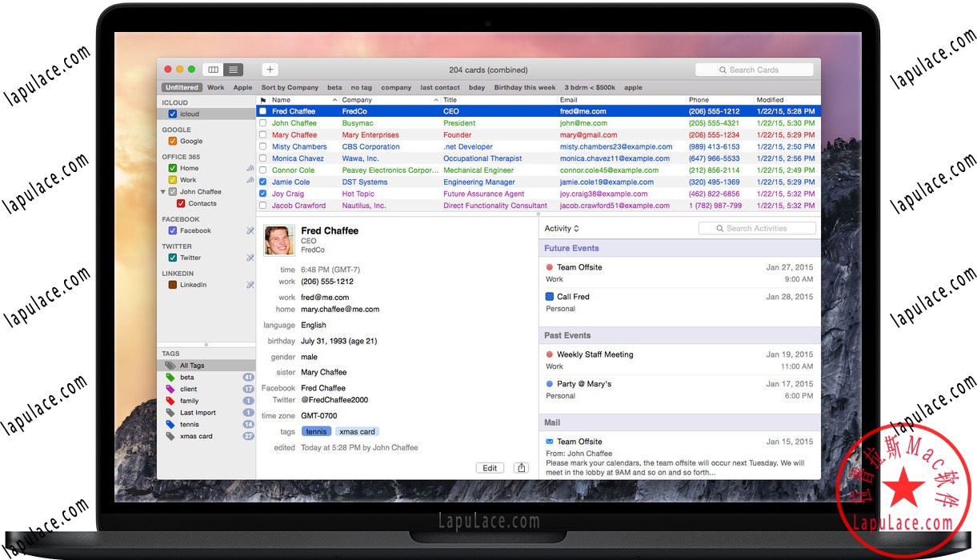Toggle the Twitter account checkbox
The width and height of the screenshot is (977, 560).
[172, 258]
